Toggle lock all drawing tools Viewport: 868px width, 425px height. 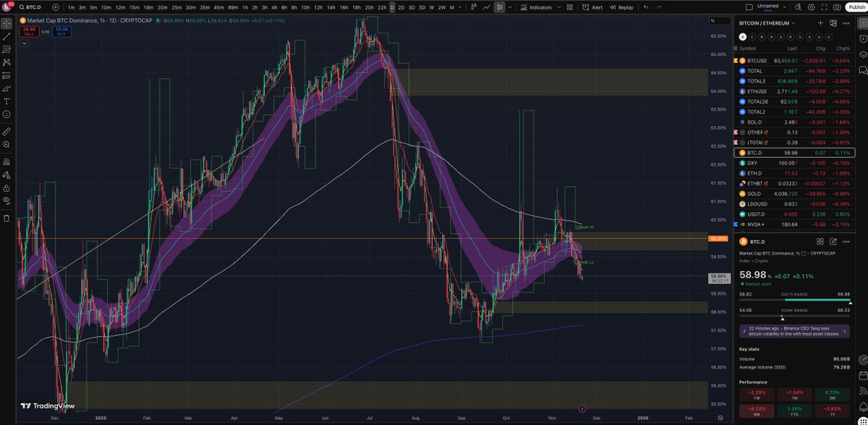tap(7, 187)
